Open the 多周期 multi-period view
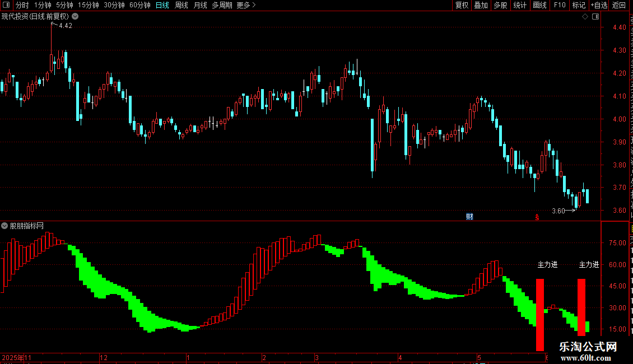Image resolution: width=633 pixels, height=364 pixels. (x=222, y=5)
